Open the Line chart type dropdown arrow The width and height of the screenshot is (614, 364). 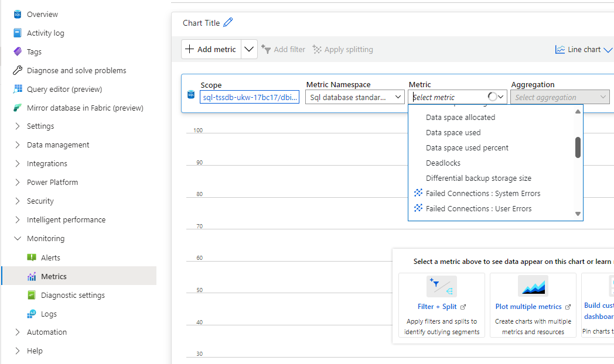pyautogui.click(x=608, y=50)
